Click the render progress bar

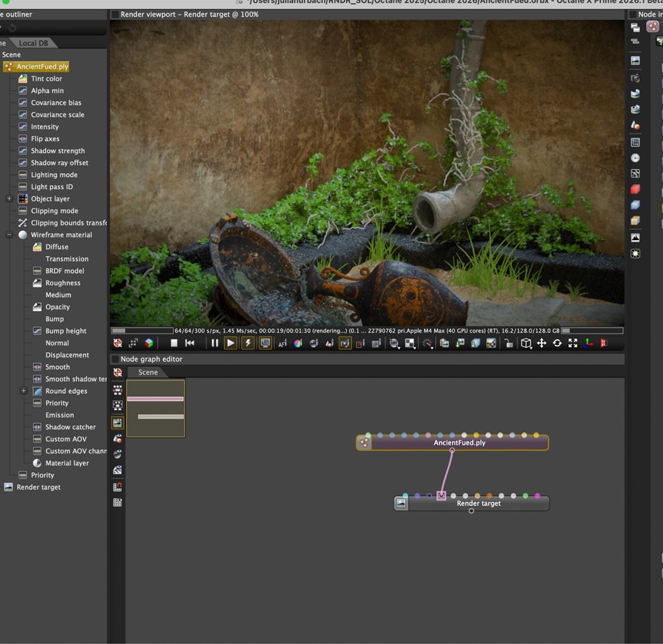(142, 330)
